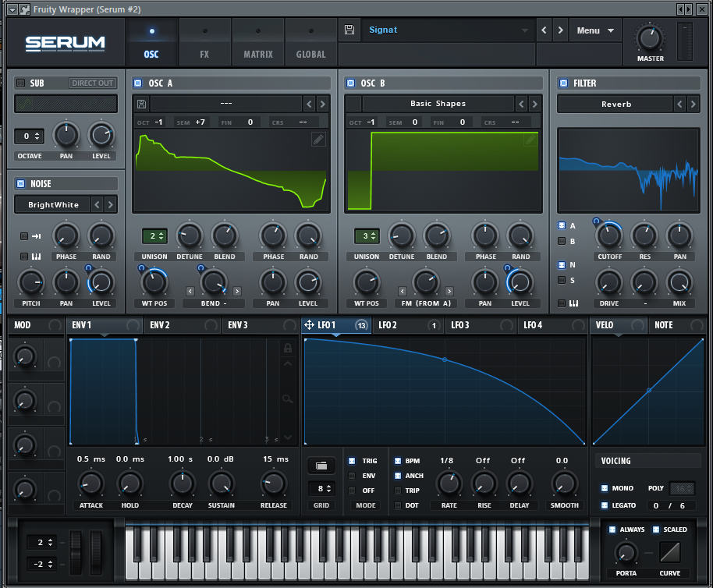Switch to the MATRIX tab
This screenshot has width=713, height=588.
[x=258, y=43]
